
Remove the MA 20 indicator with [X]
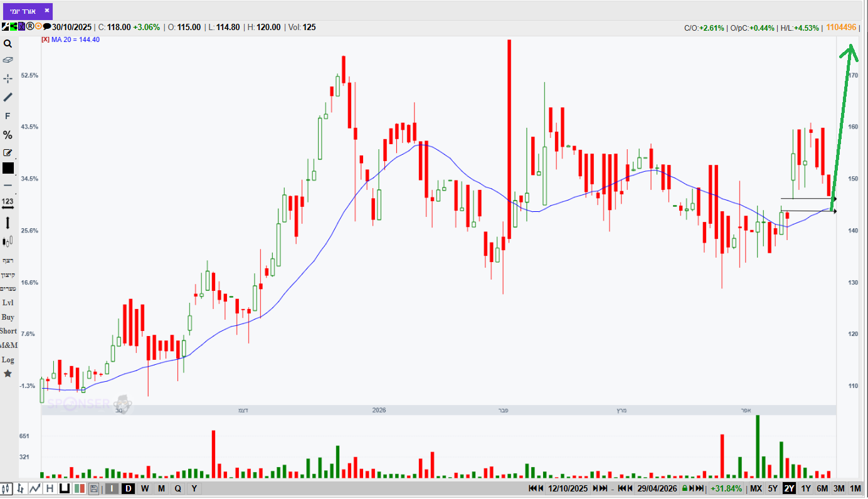pyautogui.click(x=45, y=39)
